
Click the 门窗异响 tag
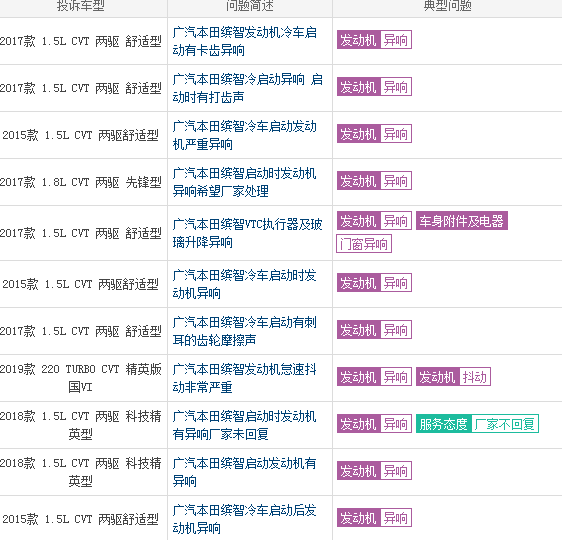364,244
